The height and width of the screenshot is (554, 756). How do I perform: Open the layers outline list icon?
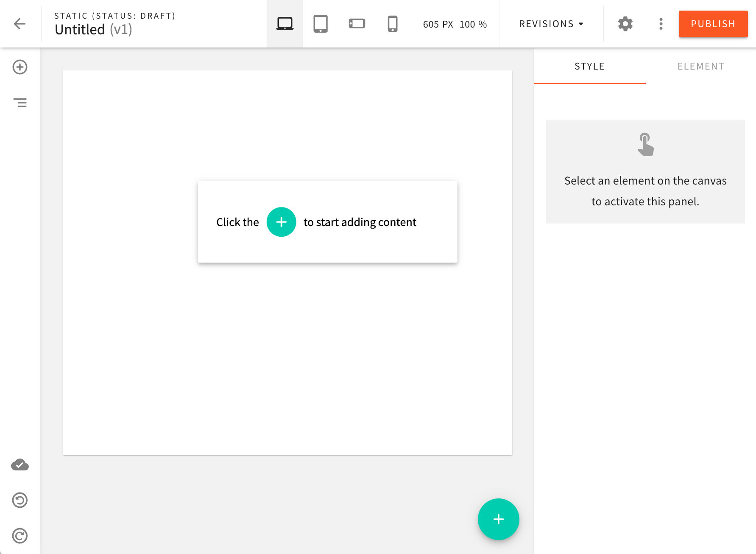(x=20, y=103)
